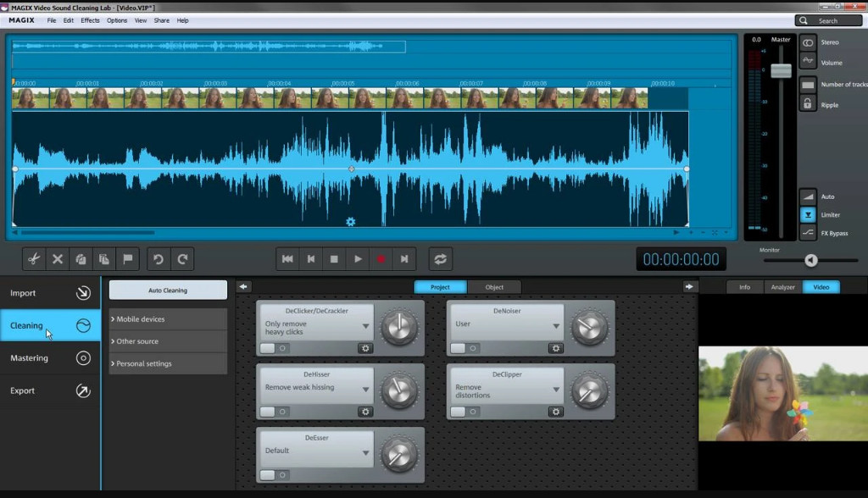Open the Options menu
The image size is (868, 498).
click(x=117, y=20)
